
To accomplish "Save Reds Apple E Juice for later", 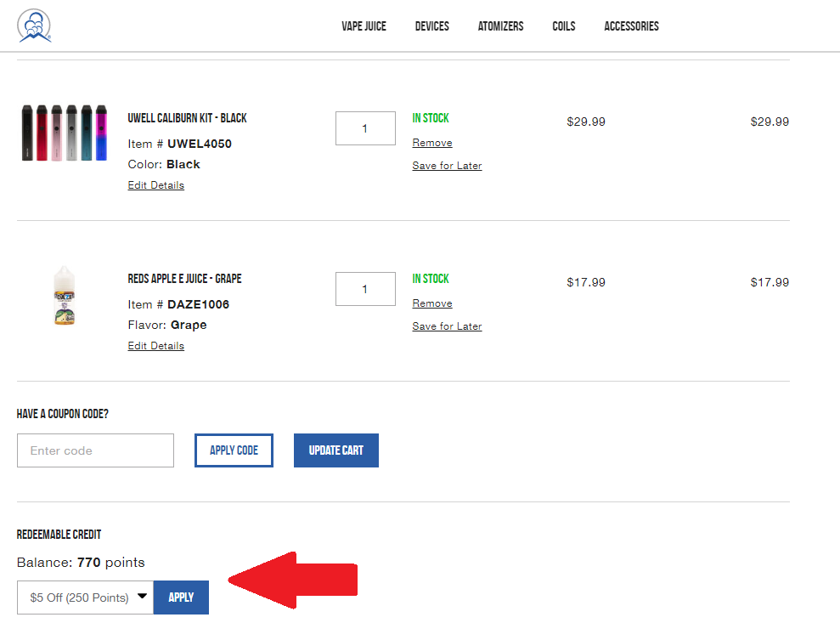I will (447, 327).
